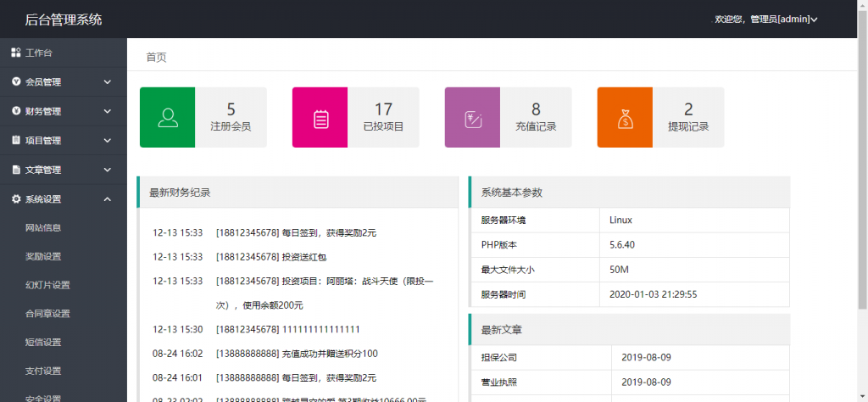Click the 项目管理 list icon
The height and width of the screenshot is (402, 868).
point(16,141)
